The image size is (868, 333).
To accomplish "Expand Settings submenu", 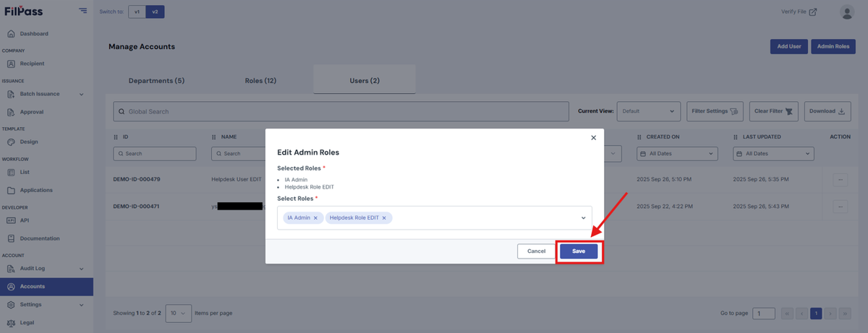I will 81,305.
